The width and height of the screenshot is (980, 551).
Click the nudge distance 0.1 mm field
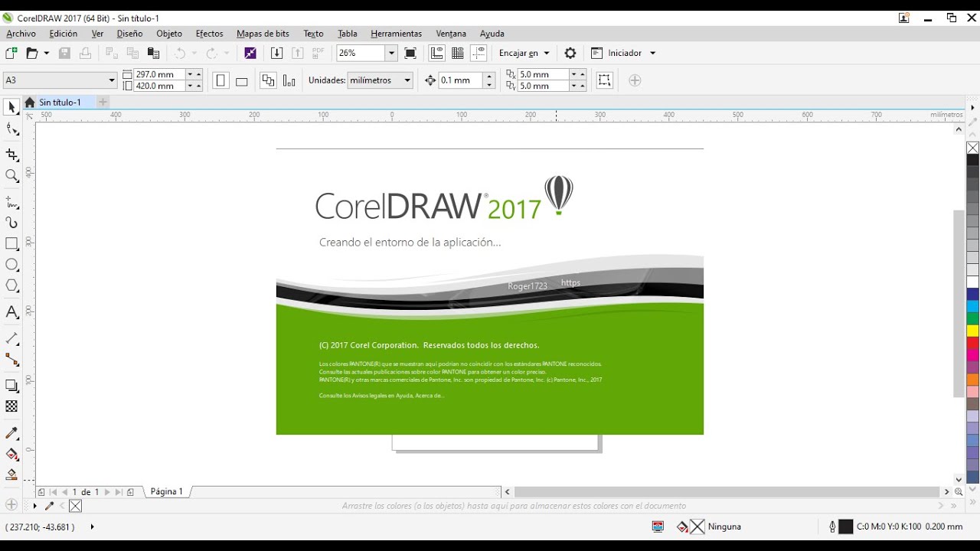(460, 80)
